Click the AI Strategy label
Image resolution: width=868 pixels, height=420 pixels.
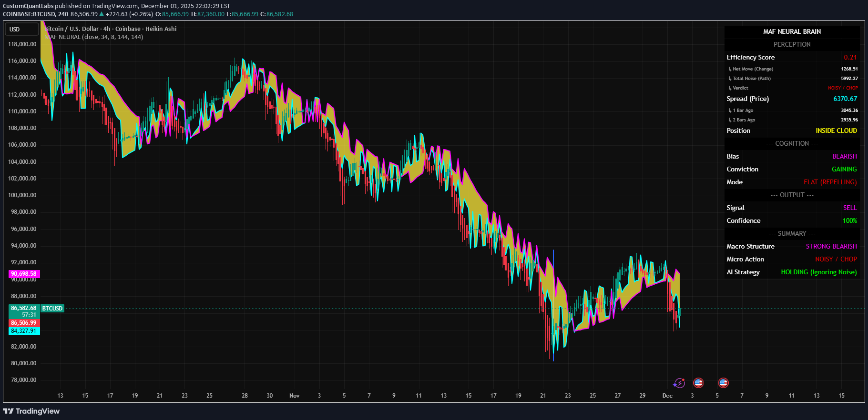click(743, 272)
